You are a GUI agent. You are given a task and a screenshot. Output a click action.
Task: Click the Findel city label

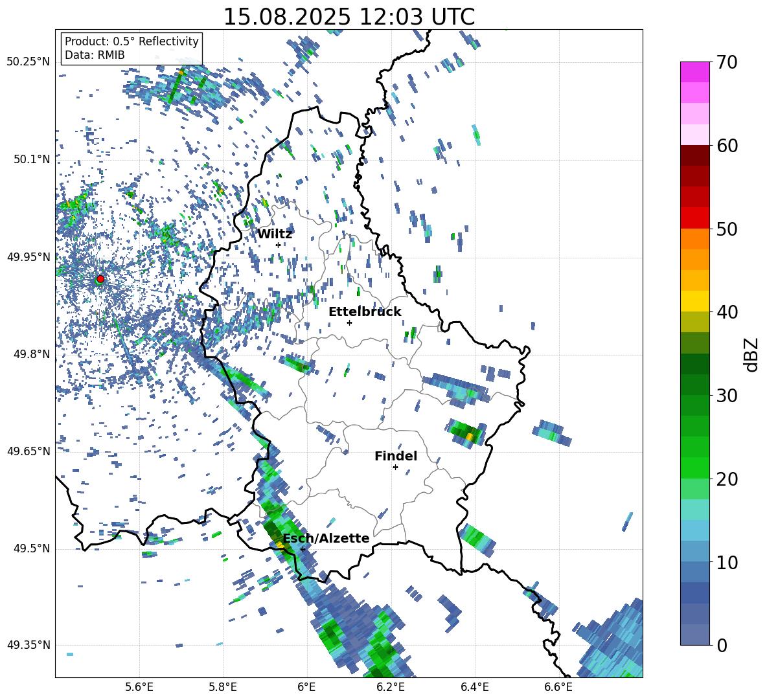pos(396,456)
